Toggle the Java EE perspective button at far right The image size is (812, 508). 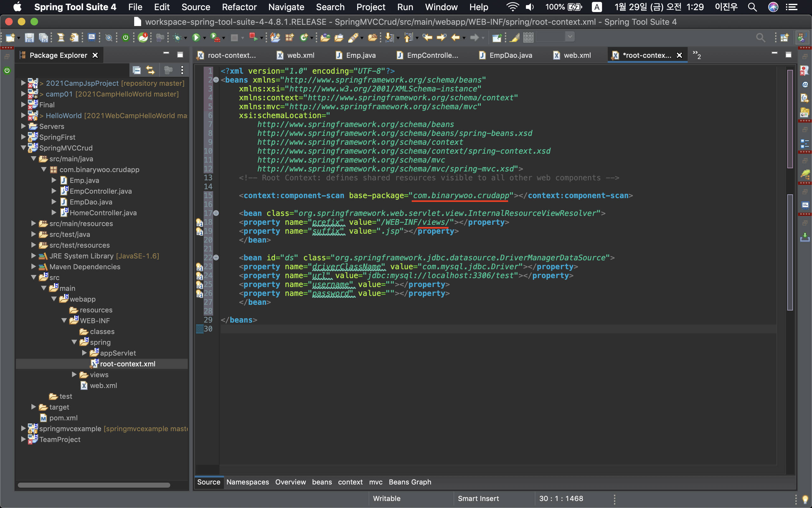[802, 37]
